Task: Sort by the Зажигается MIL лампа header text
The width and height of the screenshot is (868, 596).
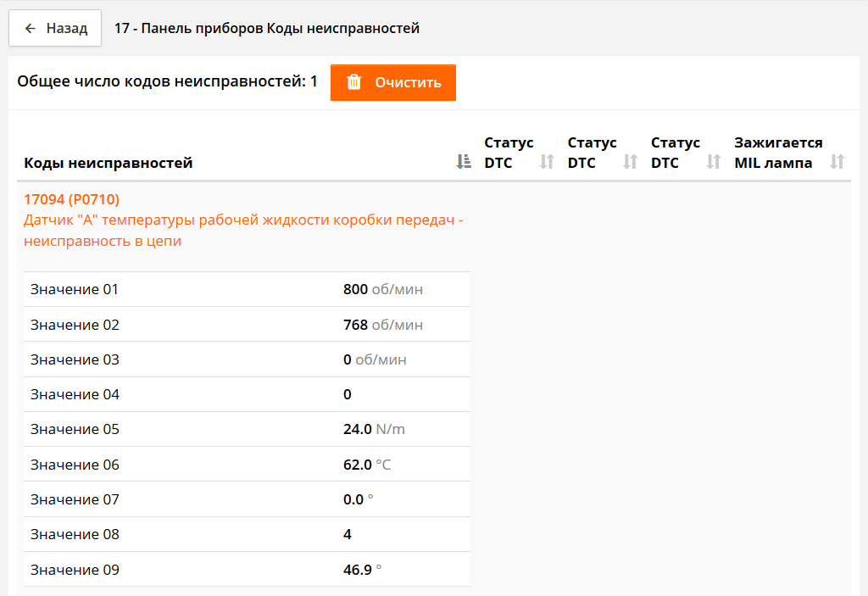Action: (777, 153)
